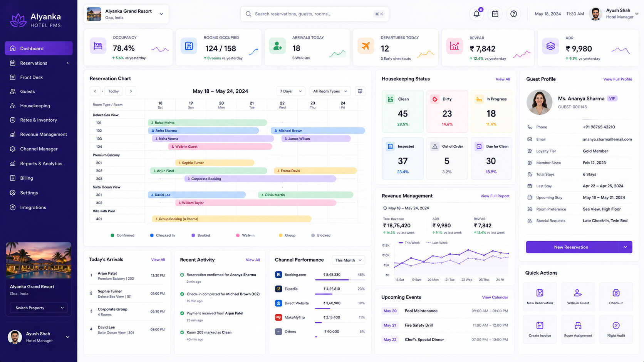644x362 pixels.
Task: Open Housekeeping in the sidebar
Action: (x=39, y=106)
